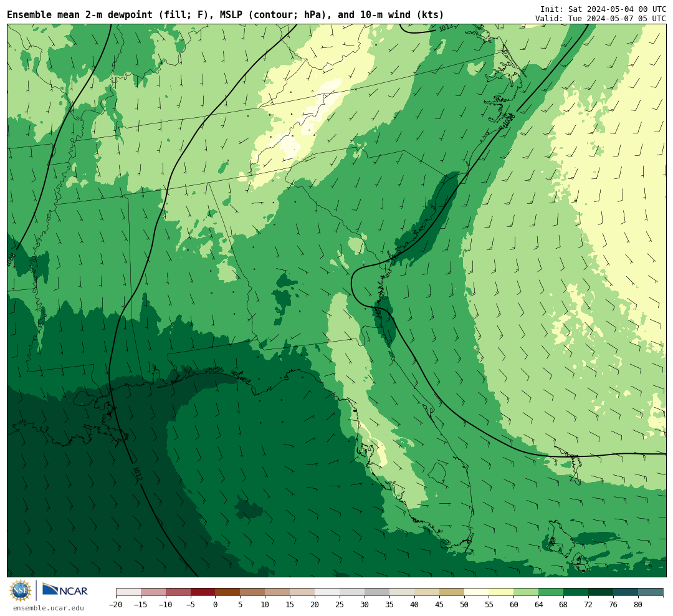Click the colorbar tick label 35

pyautogui.click(x=389, y=604)
